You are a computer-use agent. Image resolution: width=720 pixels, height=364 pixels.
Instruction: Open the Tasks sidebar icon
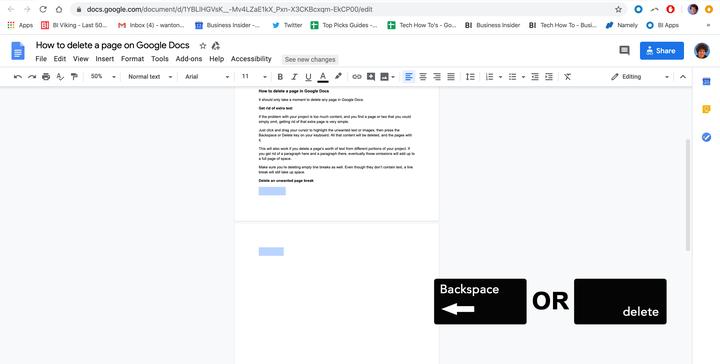pyautogui.click(x=706, y=137)
